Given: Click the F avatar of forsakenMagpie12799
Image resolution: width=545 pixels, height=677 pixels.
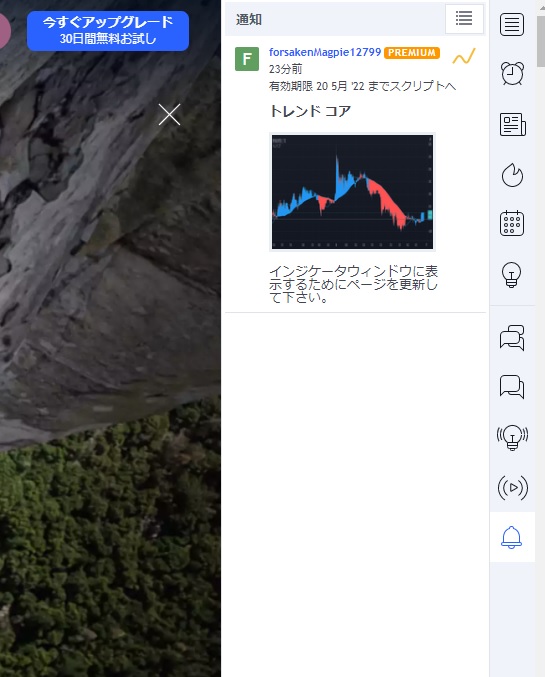Looking at the screenshot, I should [247, 59].
